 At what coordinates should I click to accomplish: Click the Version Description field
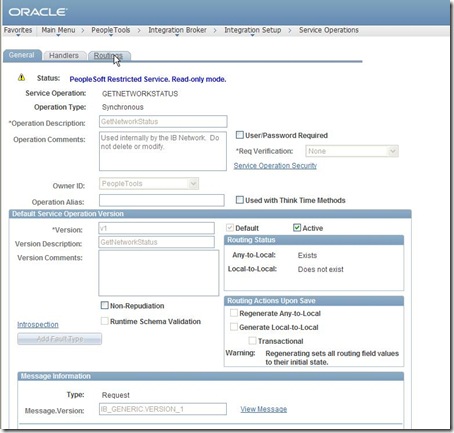(x=156, y=242)
